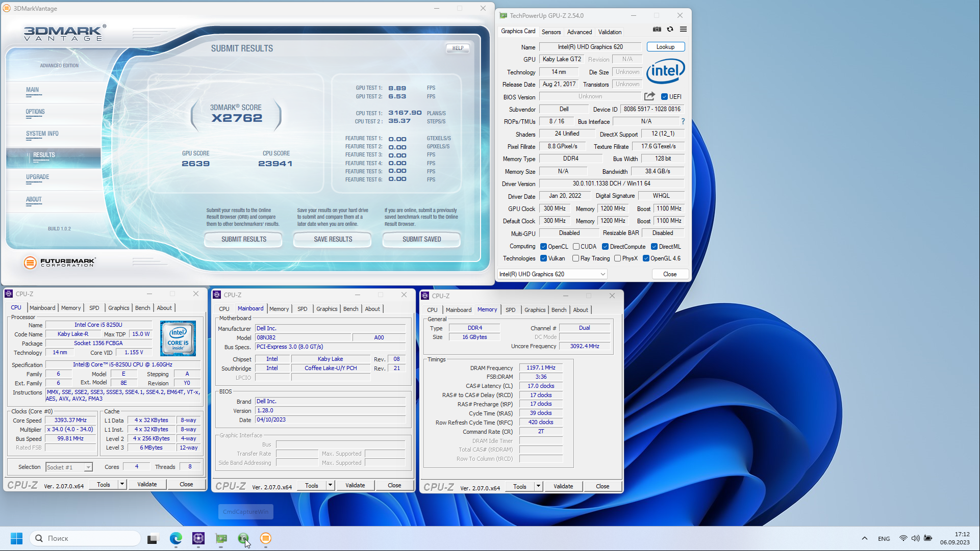Switch to CPU-Z via taskbar icon
The width and height of the screenshot is (980, 551).
pos(198,538)
